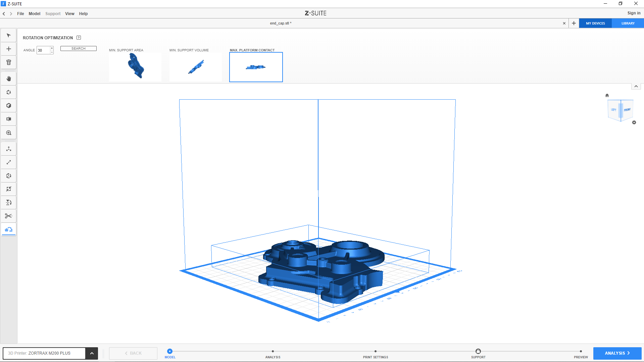Select the hand pan tool
644x362 pixels.
coord(9,79)
